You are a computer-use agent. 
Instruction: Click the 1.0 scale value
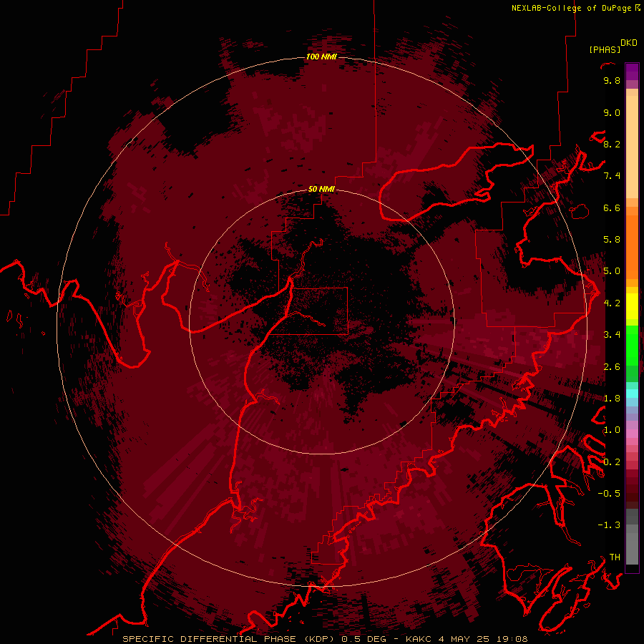point(612,430)
